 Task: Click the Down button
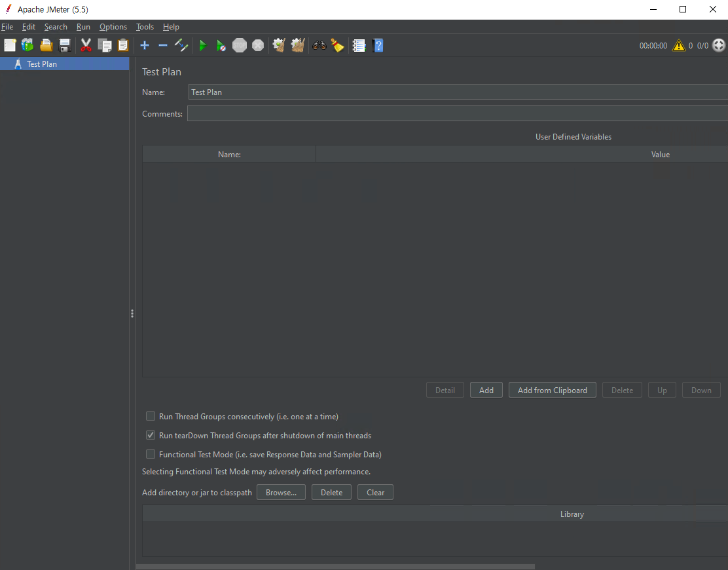pyautogui.click(x=701, y=390)
